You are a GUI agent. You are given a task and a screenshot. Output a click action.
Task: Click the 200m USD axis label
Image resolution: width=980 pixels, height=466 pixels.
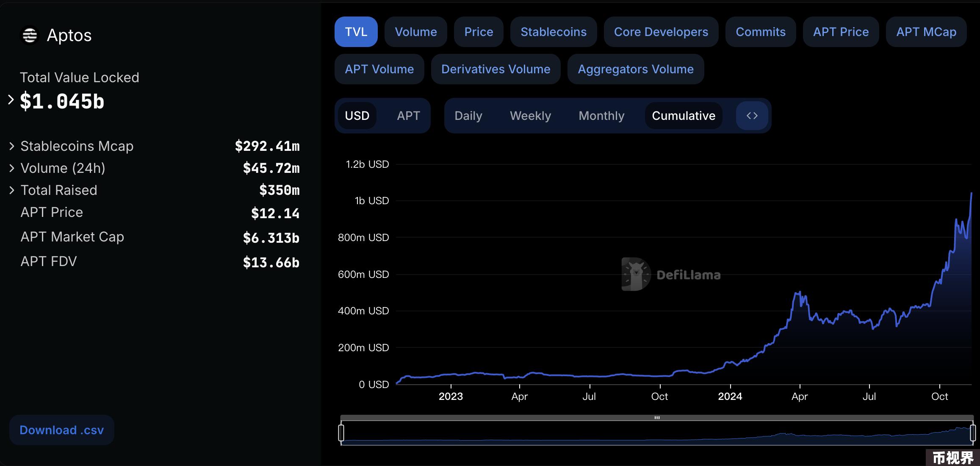[x=363, y=348]
